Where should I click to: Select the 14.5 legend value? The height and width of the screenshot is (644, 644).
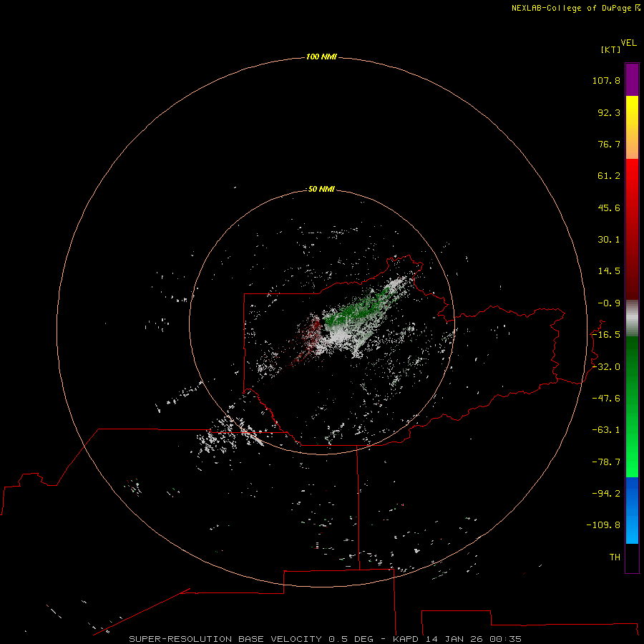(x=609, y=271)
